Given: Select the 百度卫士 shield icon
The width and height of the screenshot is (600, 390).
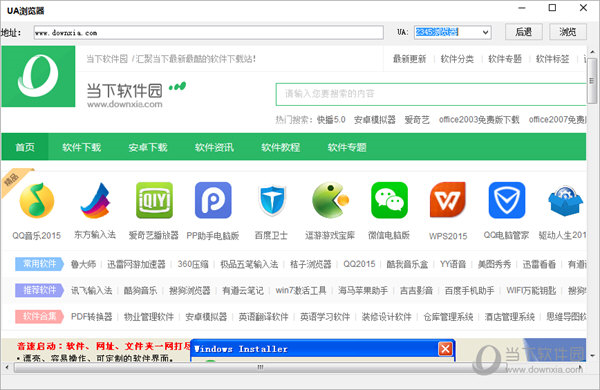Looking at the screenshot, I should (272, 201).
